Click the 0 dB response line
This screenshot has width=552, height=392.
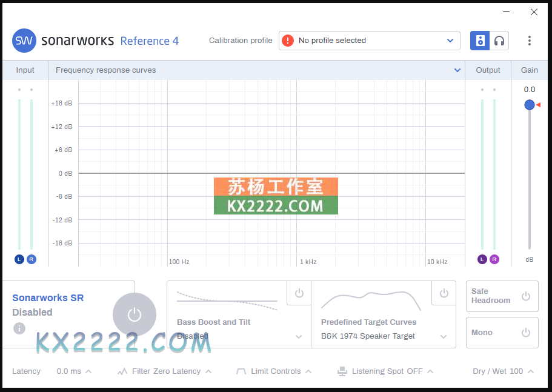pos(271,173)
